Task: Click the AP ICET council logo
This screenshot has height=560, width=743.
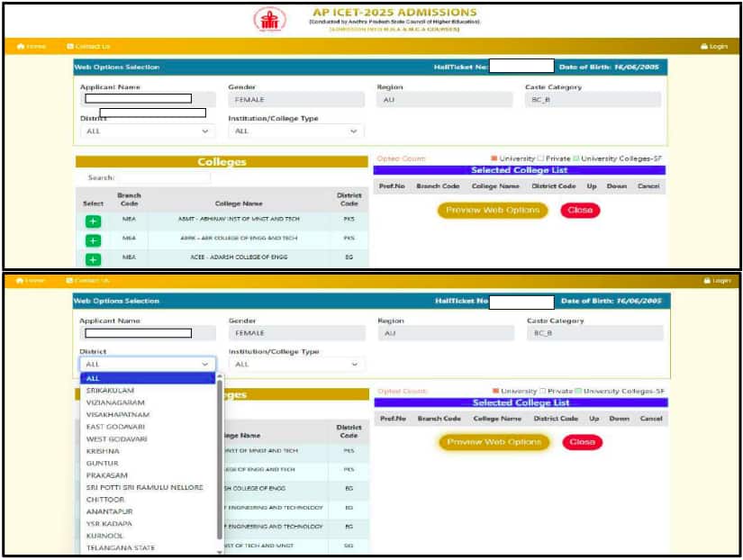Action: coord(269,20)
